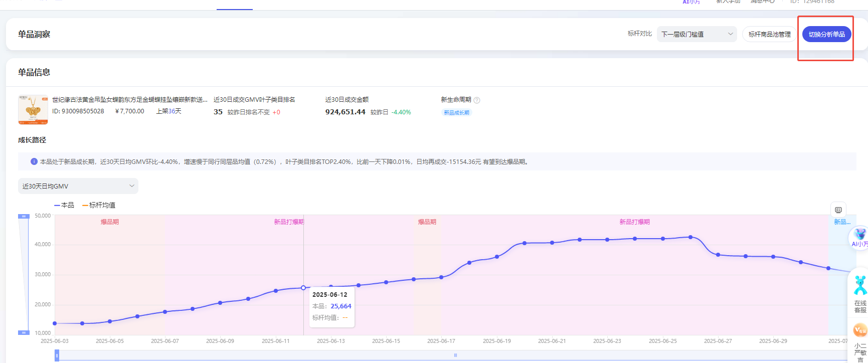
Task: Click the 切换分析单品 button
Action: click(826, 34)
